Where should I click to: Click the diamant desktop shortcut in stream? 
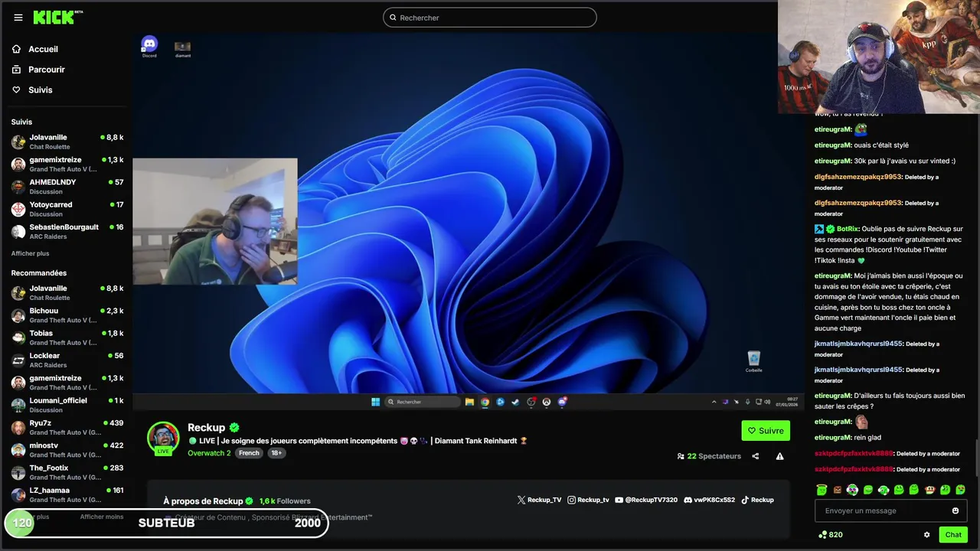pyautogui.click(x=182, y=49)
